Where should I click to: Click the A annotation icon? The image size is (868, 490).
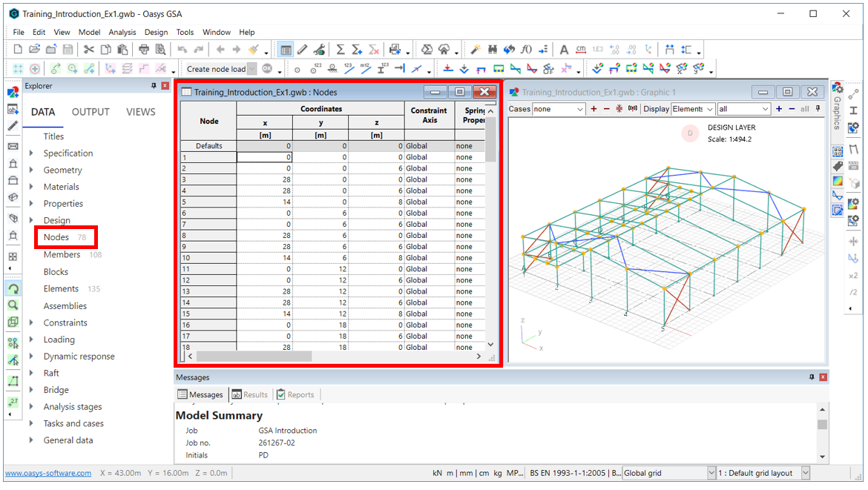[563, 50]
